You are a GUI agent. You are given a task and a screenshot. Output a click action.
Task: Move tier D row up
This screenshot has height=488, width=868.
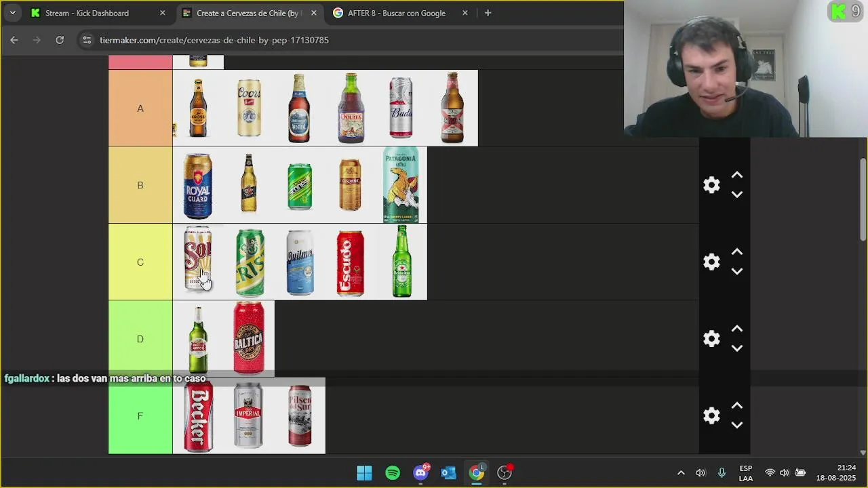[x=737, y=329]
